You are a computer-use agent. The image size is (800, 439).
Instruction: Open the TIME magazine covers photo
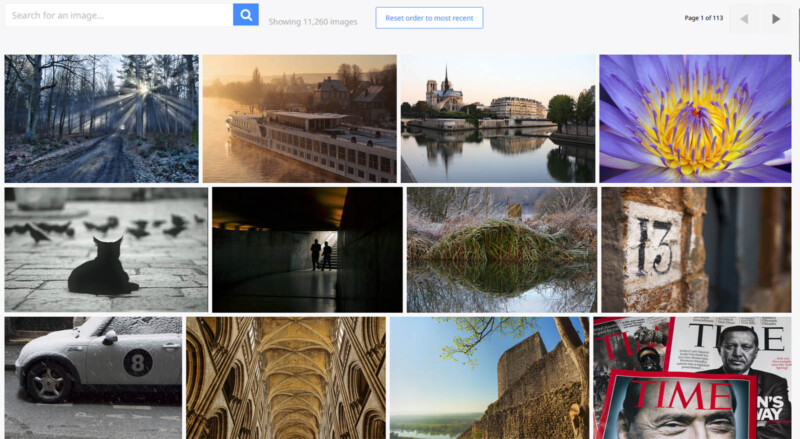click(x=691, y=377)
